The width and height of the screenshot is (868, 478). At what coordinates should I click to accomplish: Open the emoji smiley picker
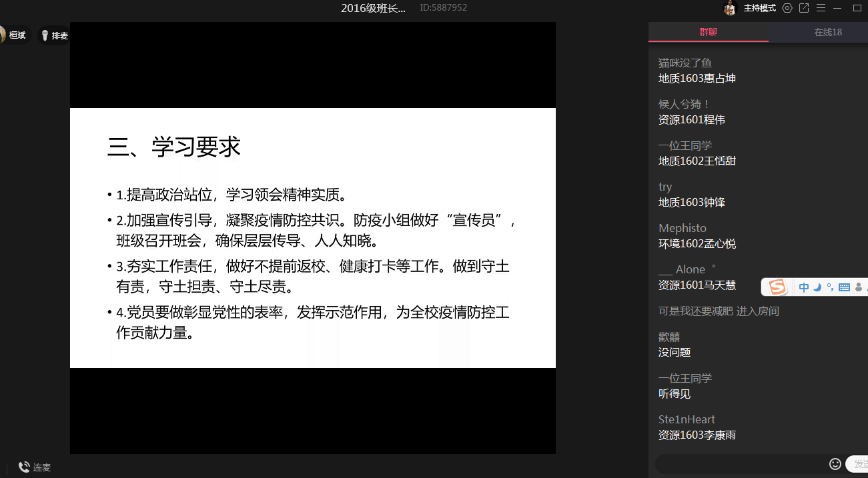click(835, 463)
